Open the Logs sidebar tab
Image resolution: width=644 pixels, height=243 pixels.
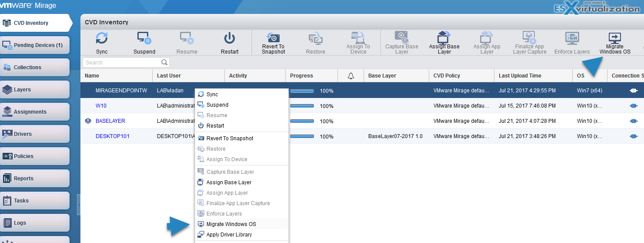(35, 223)
